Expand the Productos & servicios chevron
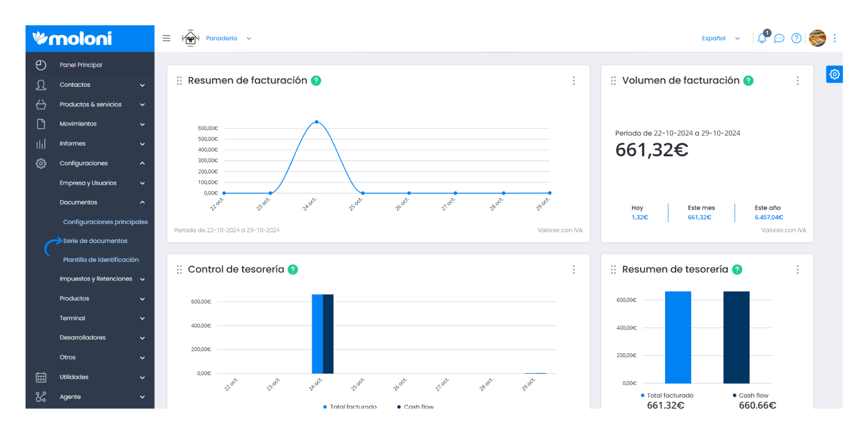868x434 pixels. point(142,104)
